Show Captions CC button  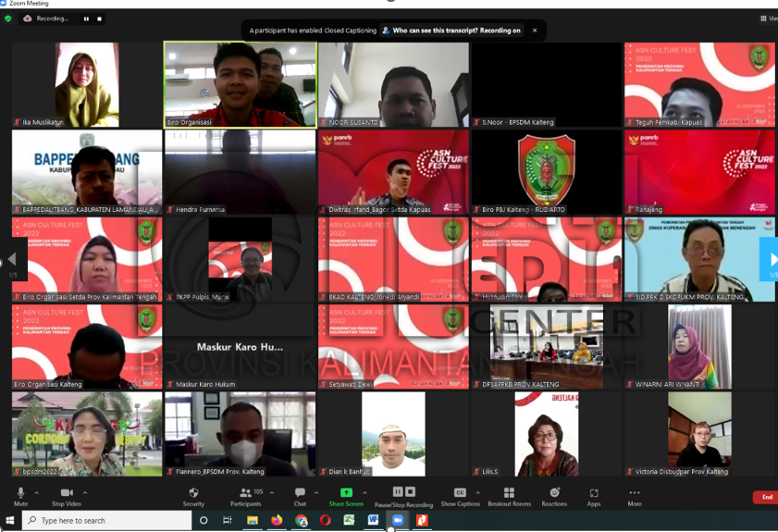pyautogui.click(x=460, y=496)
